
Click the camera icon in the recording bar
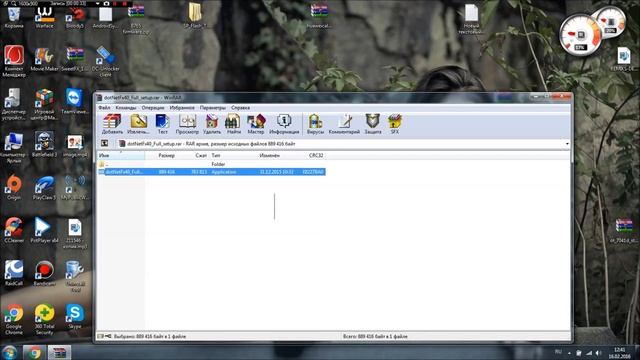coord(107,3)
